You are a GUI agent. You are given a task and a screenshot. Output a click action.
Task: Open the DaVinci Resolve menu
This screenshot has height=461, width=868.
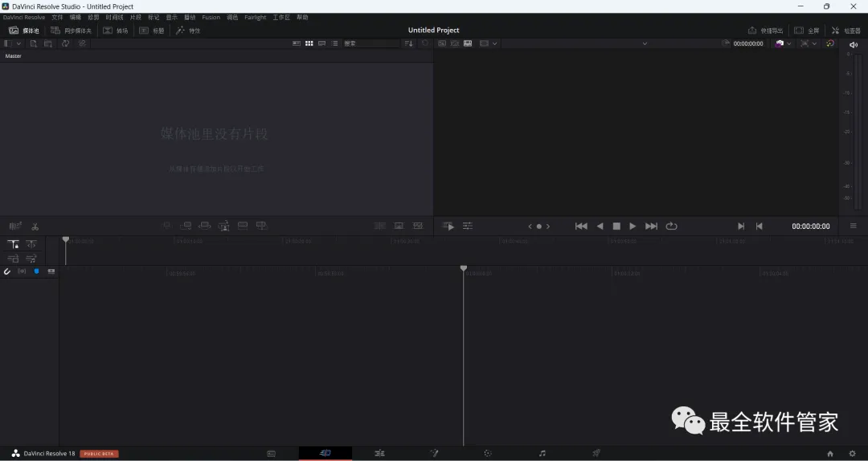point(24,17)
